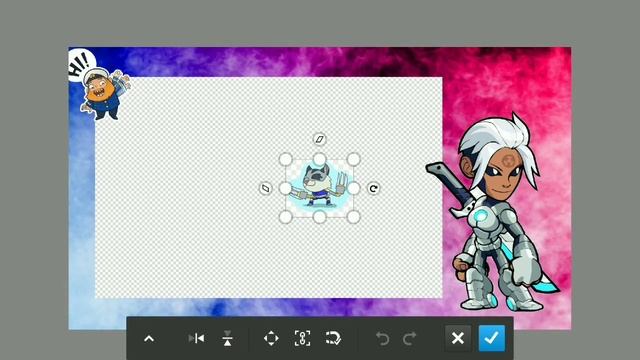Click the top-left corner resize handle
640x360 pixels.
pyautogui.click(x=286, y=159)
